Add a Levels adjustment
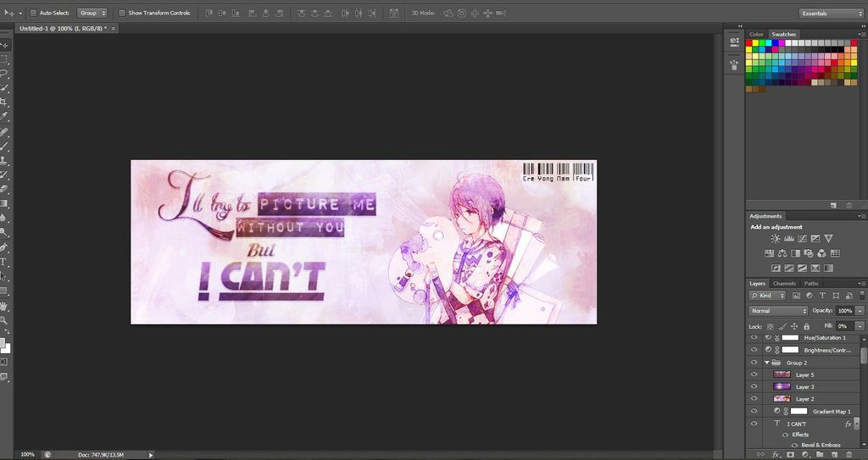This screenshot has width=868, height=460. click(x=789, y=239)
